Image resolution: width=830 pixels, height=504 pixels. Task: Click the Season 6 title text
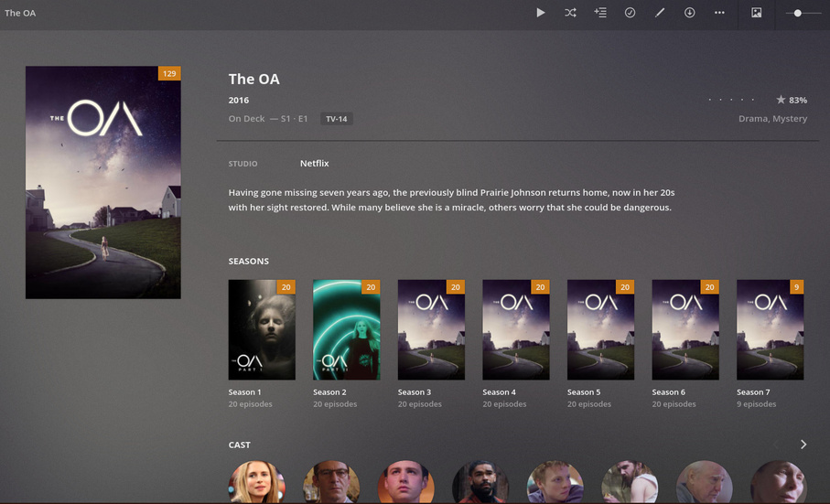click(x=669, y=391)
